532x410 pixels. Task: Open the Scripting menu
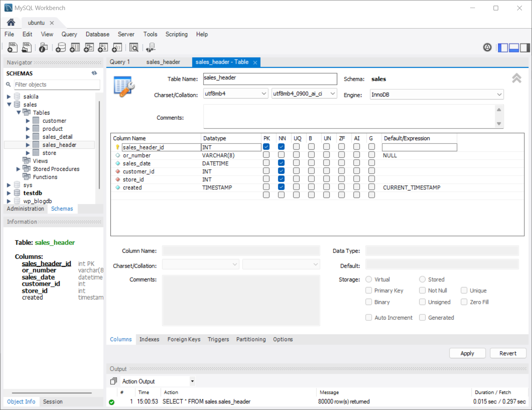[177, 34]
